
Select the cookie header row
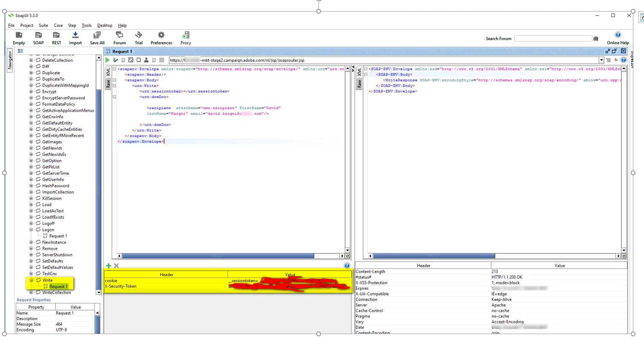(228, 280)
